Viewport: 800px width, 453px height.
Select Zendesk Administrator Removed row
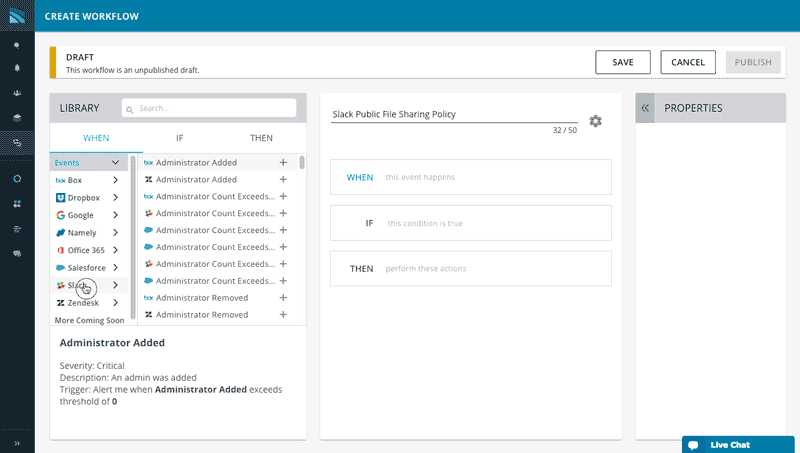[x=216, y=315]
